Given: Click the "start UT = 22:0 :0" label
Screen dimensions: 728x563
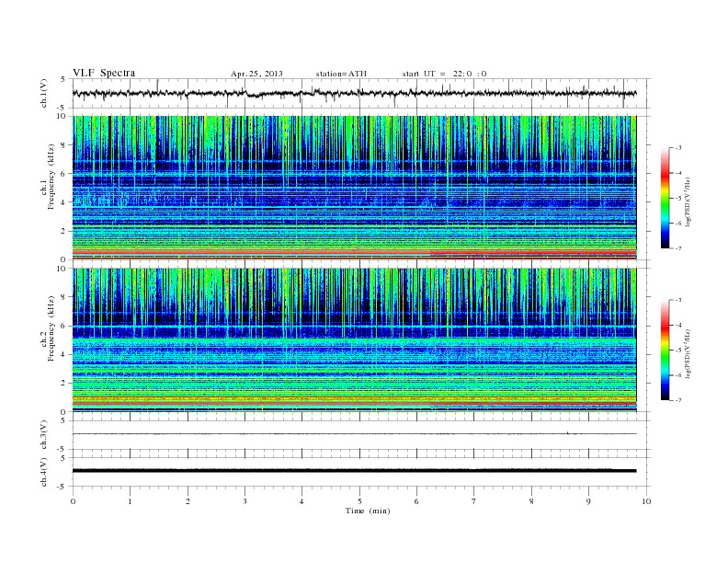Looking at the screenshot, I should (x=444, y=74).
